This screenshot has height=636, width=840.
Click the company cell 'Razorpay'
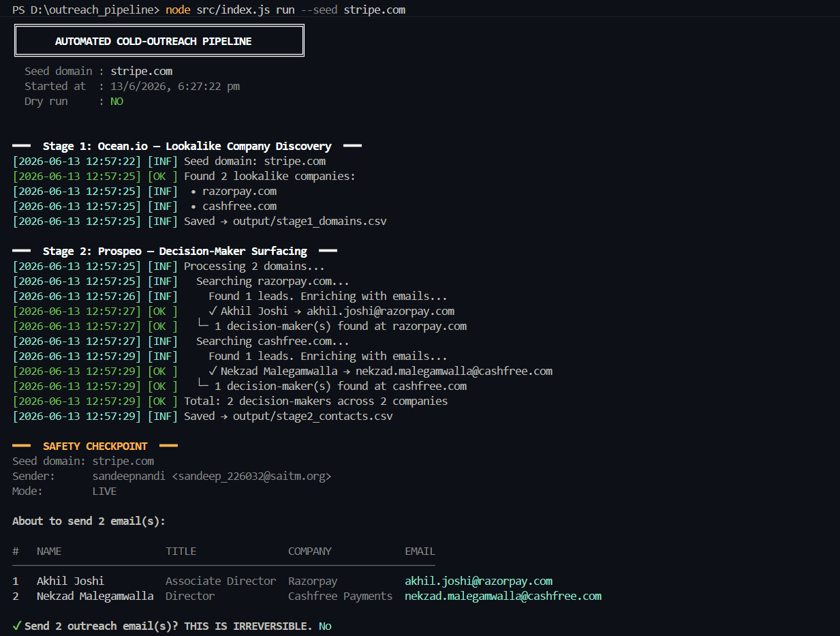(x=313, y=581)
